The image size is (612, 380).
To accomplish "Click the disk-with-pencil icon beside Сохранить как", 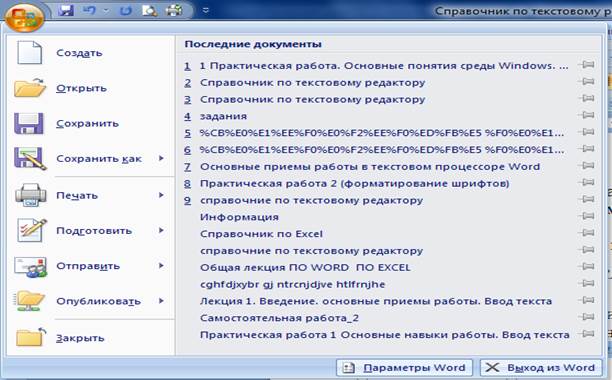I will [30, 158].
